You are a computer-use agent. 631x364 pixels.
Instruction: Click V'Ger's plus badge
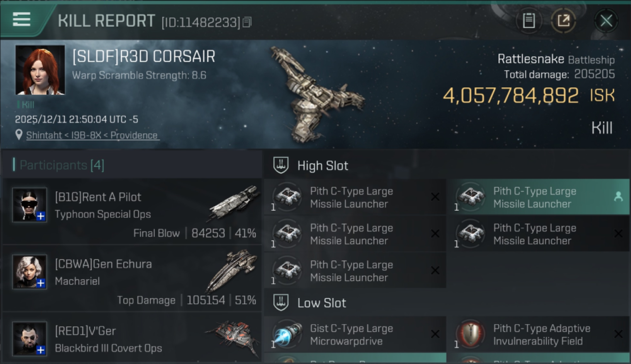tap(41, 350)
